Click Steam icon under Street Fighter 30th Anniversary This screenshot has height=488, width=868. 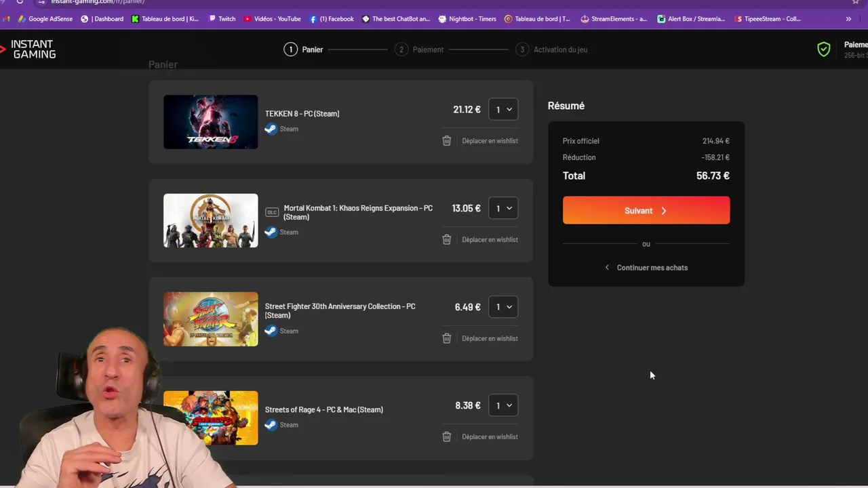[271, 331]
